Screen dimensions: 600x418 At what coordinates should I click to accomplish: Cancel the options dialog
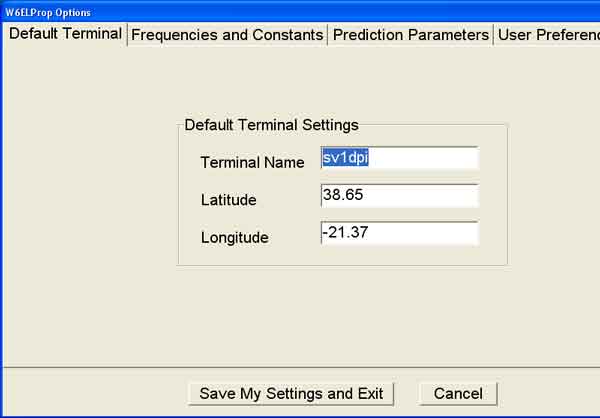click(458, 393)
